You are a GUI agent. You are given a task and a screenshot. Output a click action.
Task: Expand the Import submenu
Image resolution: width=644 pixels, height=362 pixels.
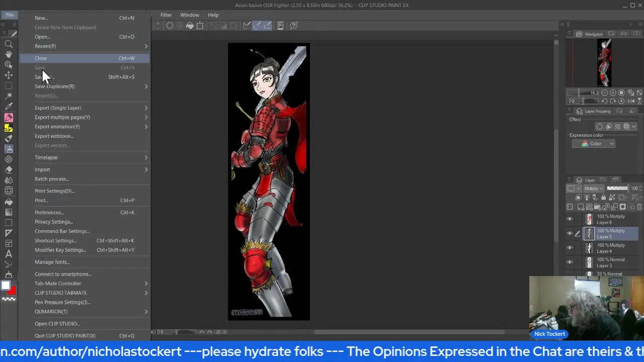tap(85, 169)
